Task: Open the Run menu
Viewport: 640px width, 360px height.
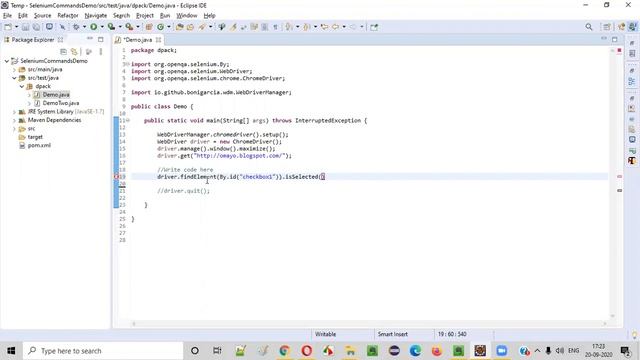Action: pyautogui.click(x=165, y=16)
